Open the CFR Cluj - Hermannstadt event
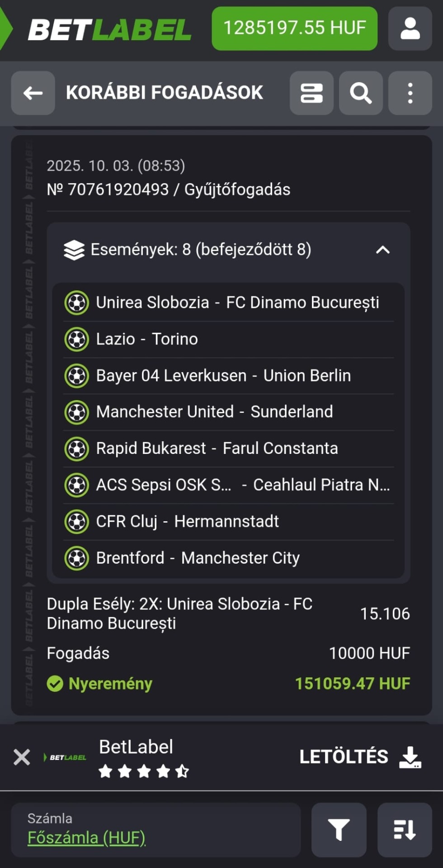Image resolution: width=443 pixels, height=868 pixels. click(187, 521)
